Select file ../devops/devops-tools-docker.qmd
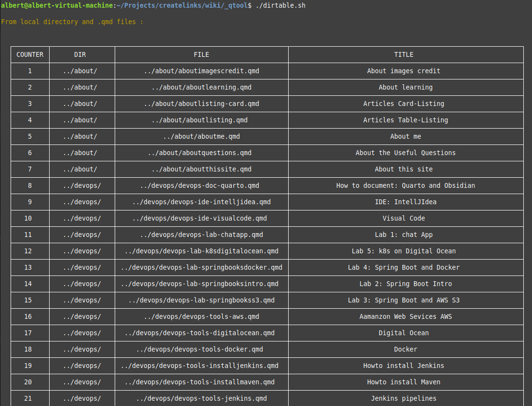Viewport: 532px width, 406px height. [200, 349]
